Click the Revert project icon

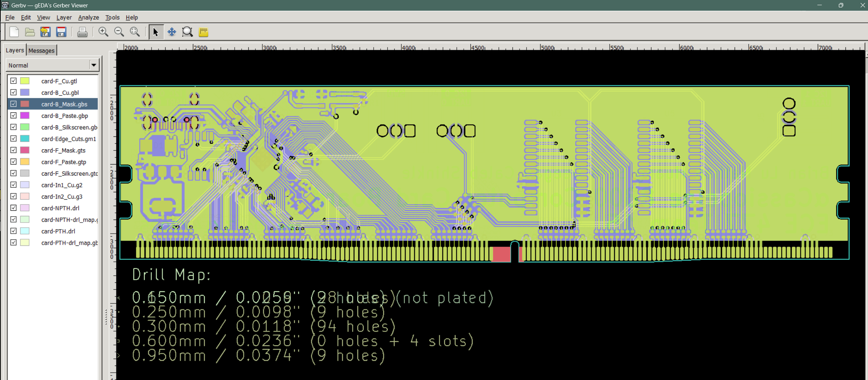click(45, 32)
